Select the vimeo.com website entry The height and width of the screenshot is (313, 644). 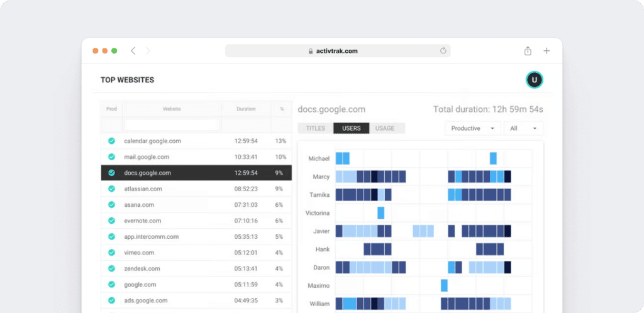(x=139, y=253)
